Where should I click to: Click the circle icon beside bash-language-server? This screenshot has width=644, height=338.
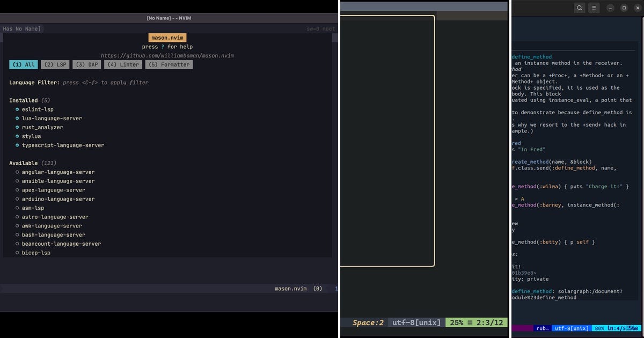17,234
